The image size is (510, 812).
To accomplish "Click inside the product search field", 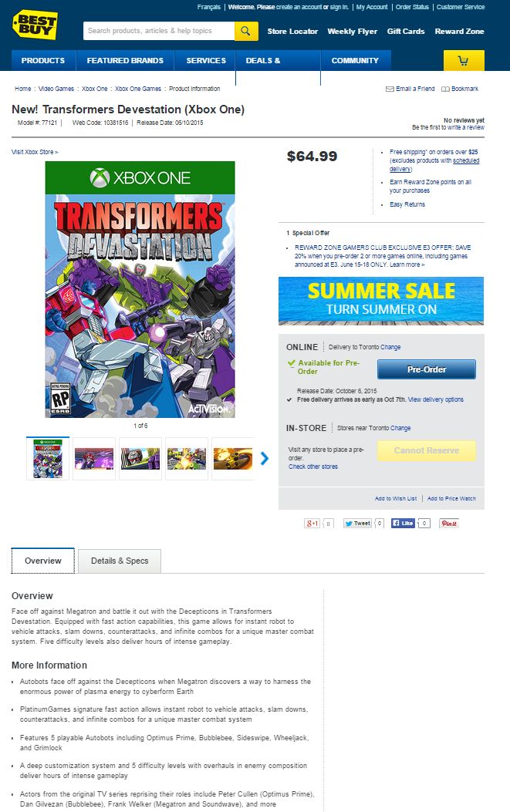I will click(x=159, y=31).
